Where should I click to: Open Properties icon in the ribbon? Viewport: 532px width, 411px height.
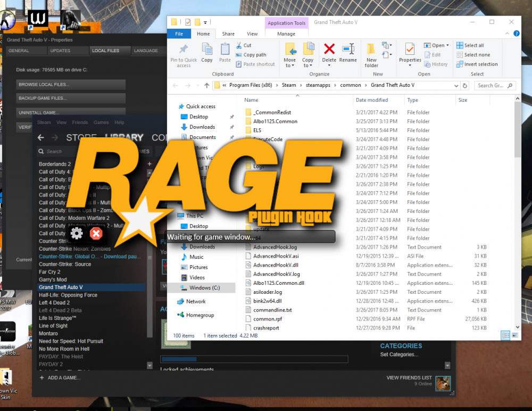point(410,50)
